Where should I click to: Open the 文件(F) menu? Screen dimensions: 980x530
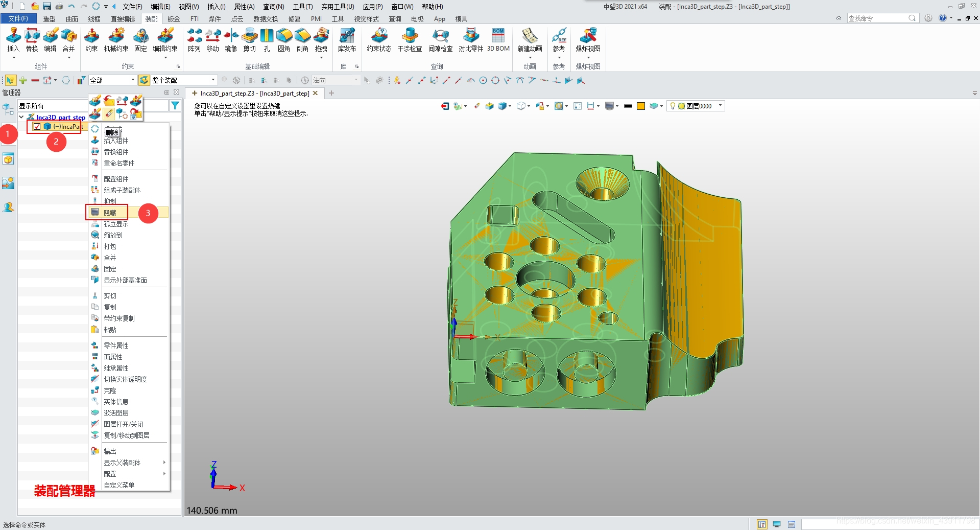(18, 18)
